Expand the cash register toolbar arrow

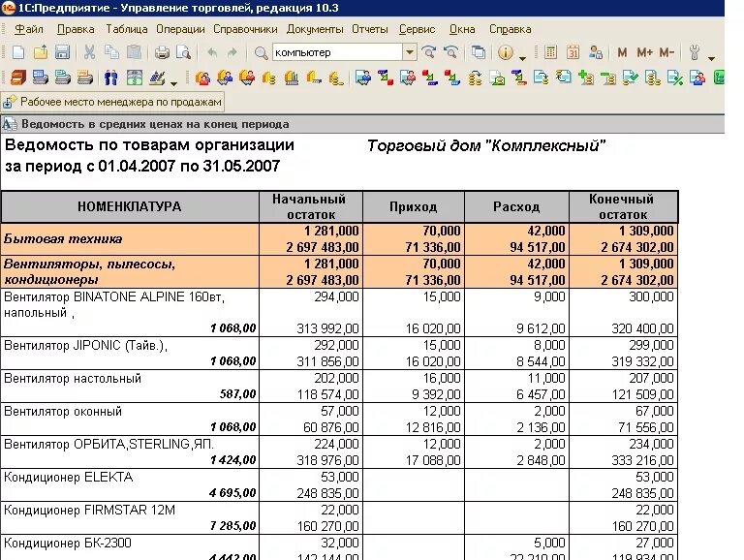coord(173,83)
